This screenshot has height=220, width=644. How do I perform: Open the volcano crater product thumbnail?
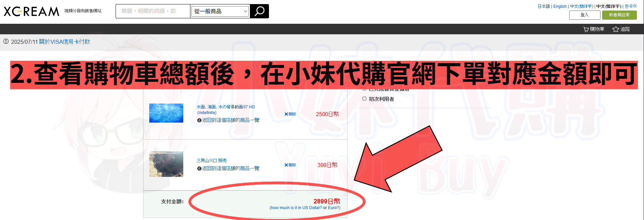166,164
